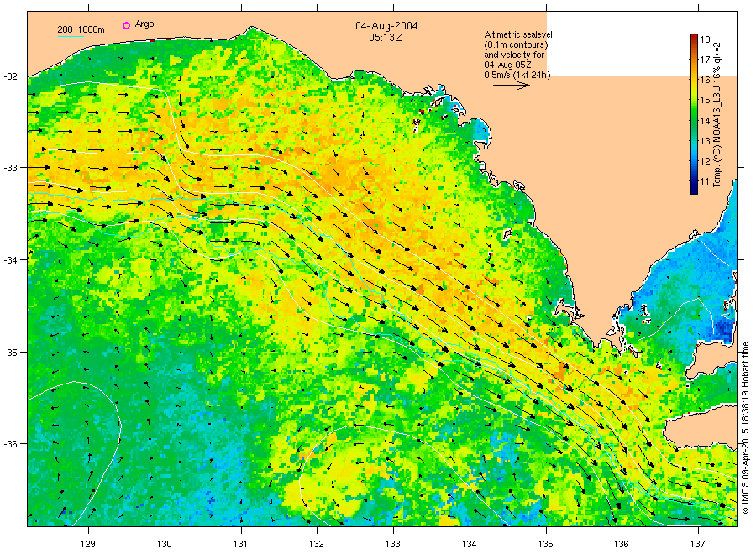Click the longitude axis label 135
The image size is (756, 554).
(546, 545)
